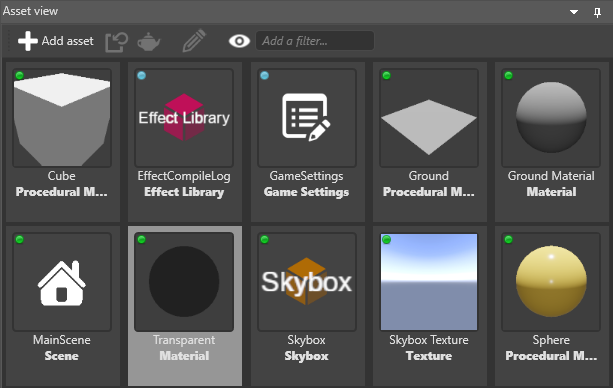Click the blue status dot on EffectCompileLog
Screen dimensions: 613x388
tap(142, 75)
